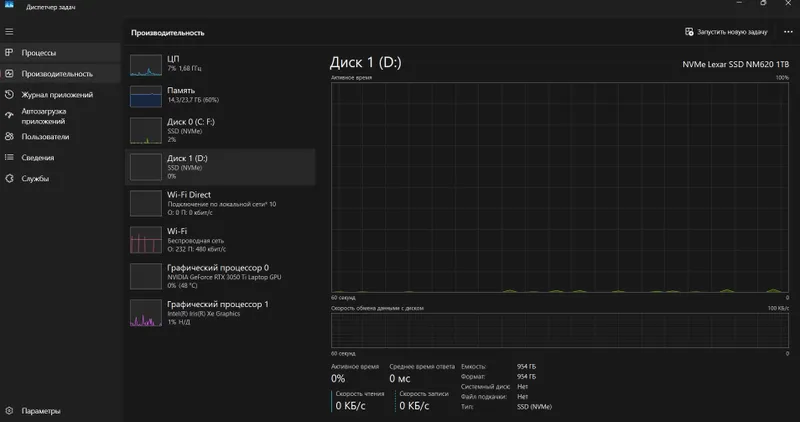Select Wi-Fi Direct entry label
Image resolution: width=800 pixels, height=422 pixels.
(x=189, y=194)
